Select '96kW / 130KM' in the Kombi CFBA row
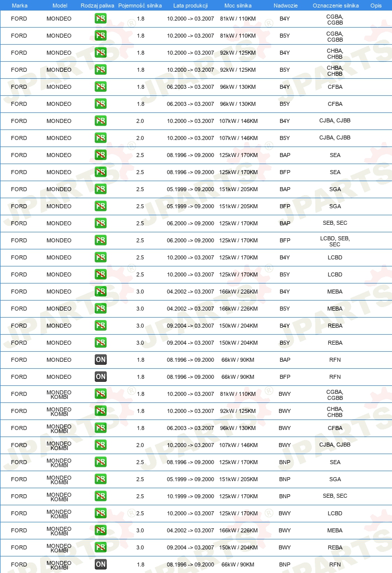Screen dimensions: 392x573 [x=238, y=428]
